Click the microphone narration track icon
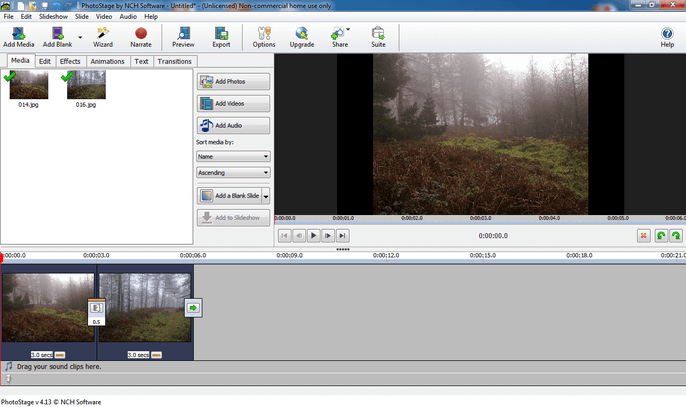The image size is (686, 407). coord(8,379)
